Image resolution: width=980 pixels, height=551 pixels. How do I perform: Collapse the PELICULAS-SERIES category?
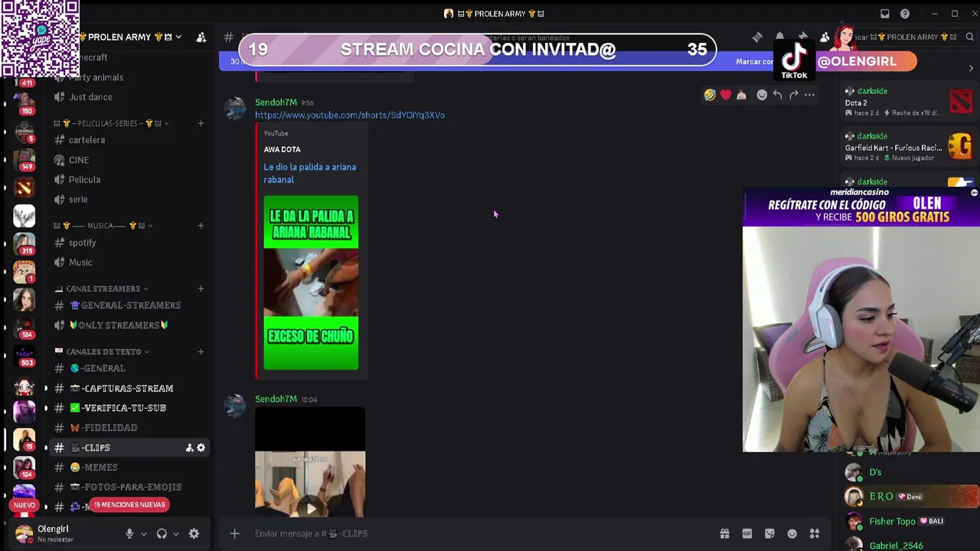(x=166, y=123)
